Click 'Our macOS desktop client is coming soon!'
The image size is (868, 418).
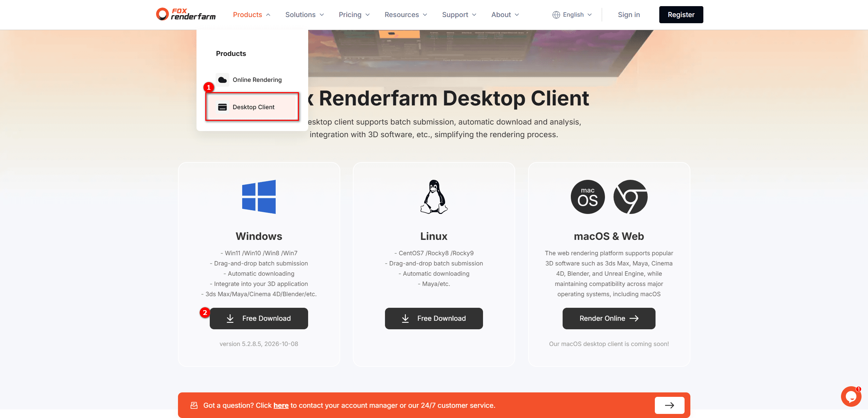pyautogui.click(x=609, y=344)
